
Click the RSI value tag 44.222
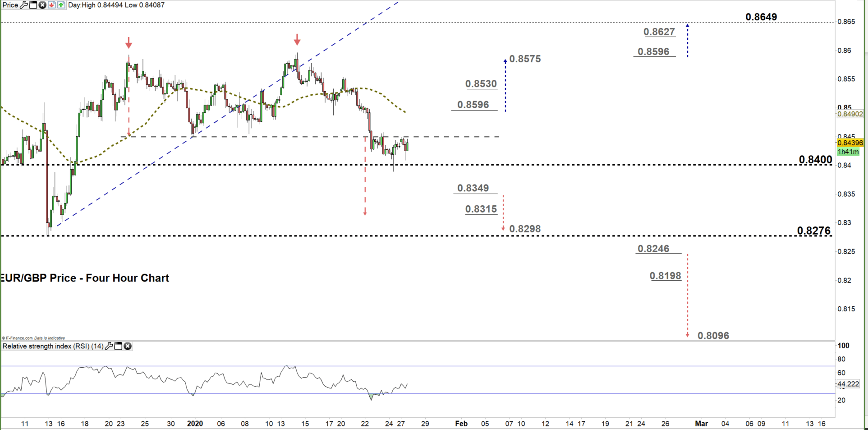click(x=848, y=384)
